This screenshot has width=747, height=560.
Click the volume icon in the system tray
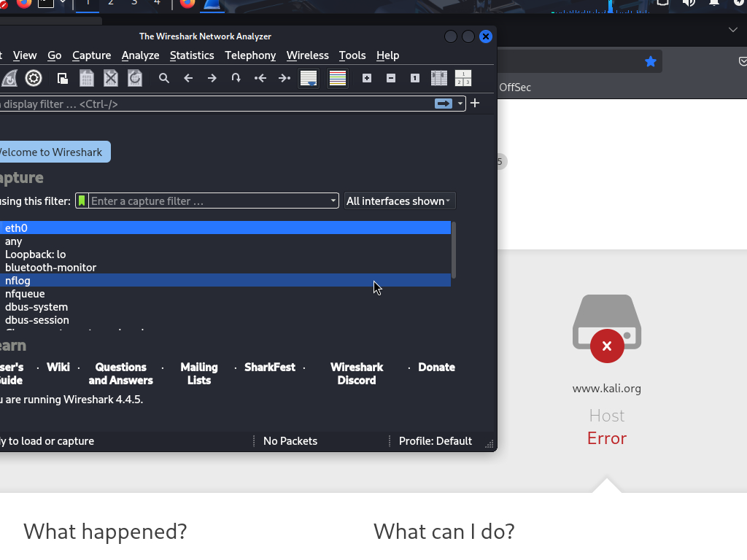click(x=689, y=3)
